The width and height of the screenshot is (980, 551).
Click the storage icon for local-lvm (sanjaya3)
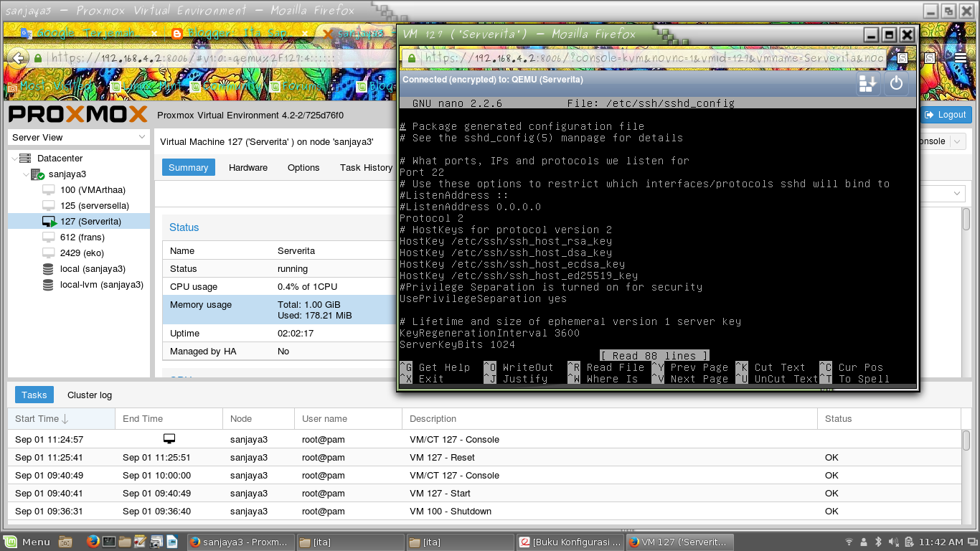click(x=48, y=285)
